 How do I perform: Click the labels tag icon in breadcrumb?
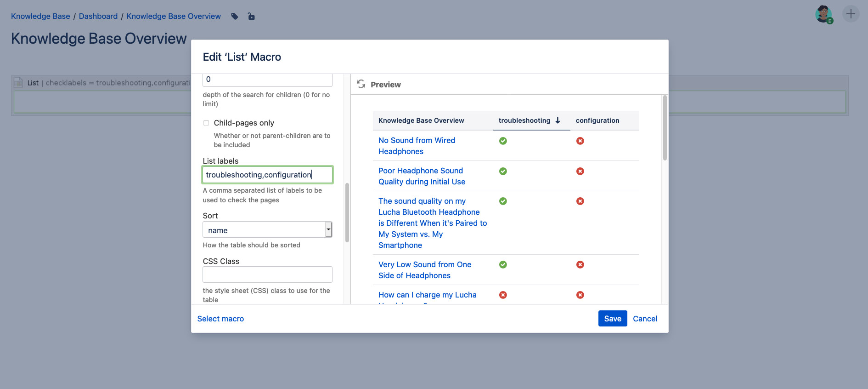[x=235, y=17]
